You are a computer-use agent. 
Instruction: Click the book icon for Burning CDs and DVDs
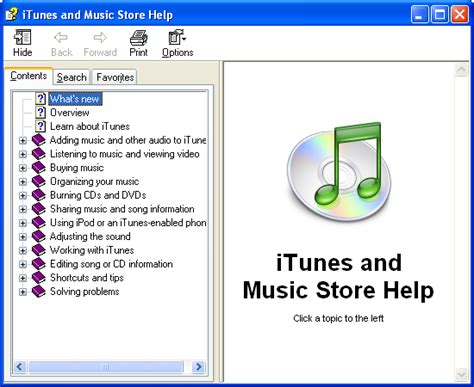(x=39, y=195)
